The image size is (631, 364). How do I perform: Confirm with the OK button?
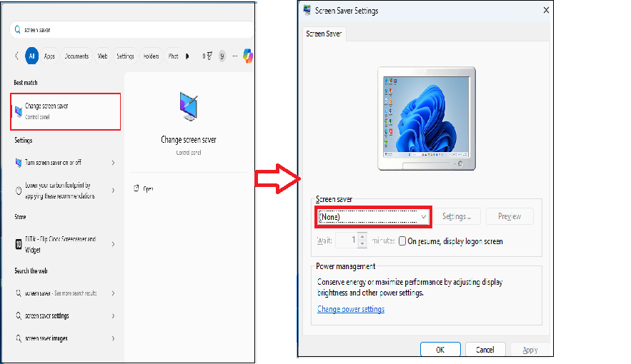[440, 350]
